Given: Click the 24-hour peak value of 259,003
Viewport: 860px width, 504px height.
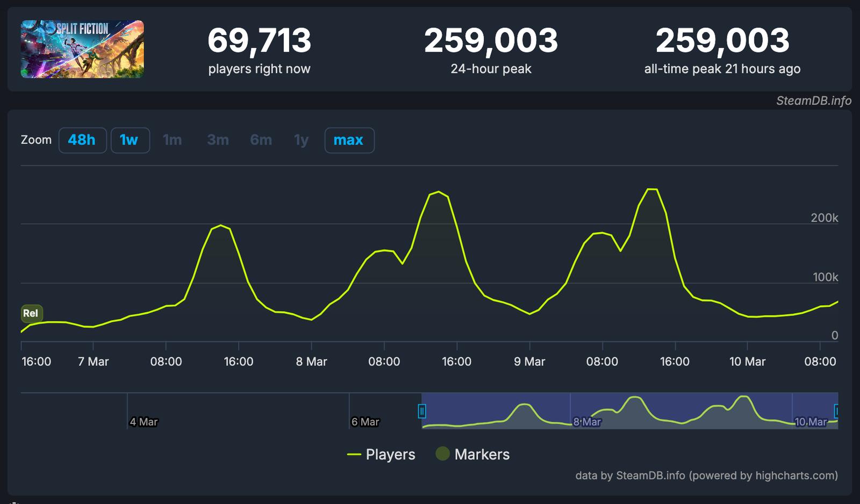Looking at the screenshot, I should click(491, 39).
